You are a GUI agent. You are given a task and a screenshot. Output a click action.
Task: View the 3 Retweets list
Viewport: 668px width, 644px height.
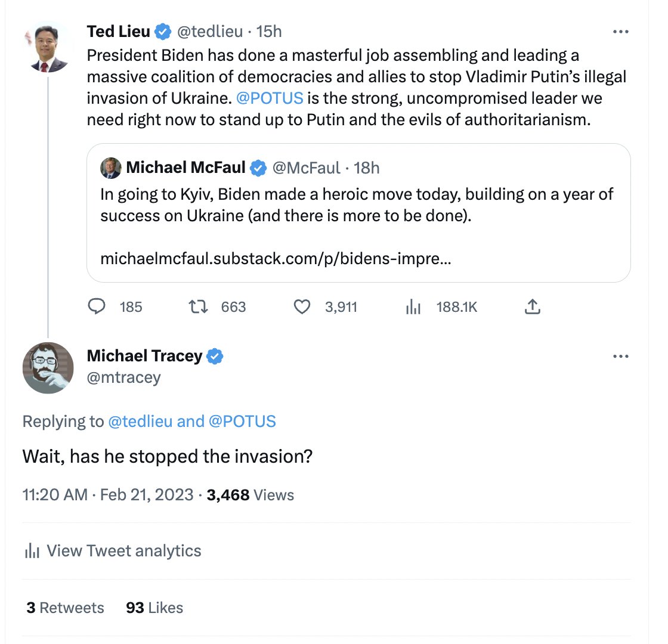pyautogui.click(x=65, y=608)
